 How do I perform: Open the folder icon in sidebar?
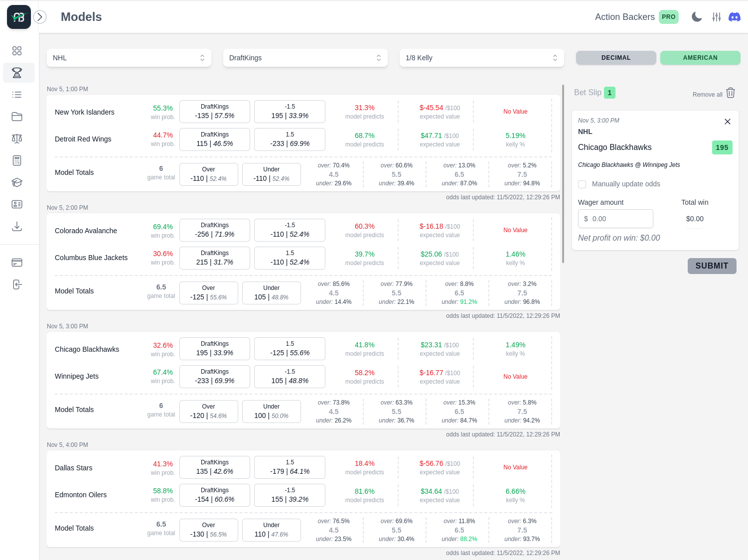(17, 117)
